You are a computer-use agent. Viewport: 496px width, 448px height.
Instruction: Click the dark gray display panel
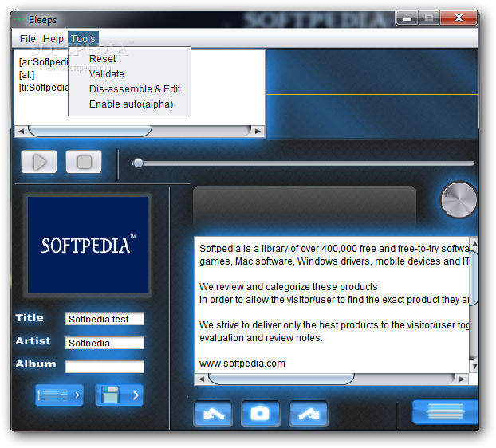tap(305, 206)
